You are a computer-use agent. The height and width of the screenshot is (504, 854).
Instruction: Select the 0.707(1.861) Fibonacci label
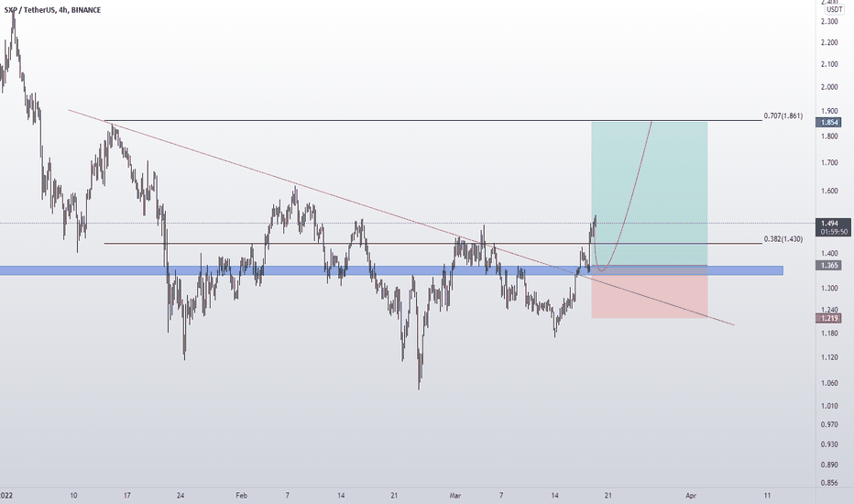click(x=783, y=116)
